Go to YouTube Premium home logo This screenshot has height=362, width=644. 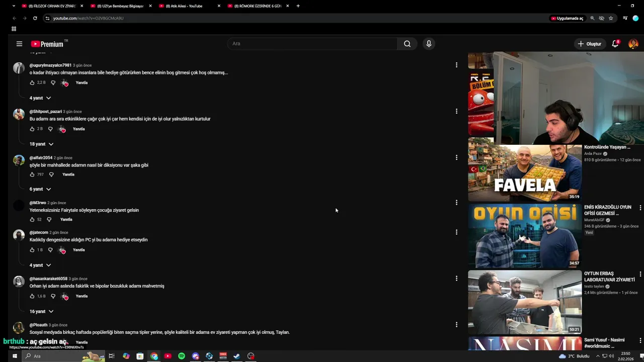pos(48,44)
